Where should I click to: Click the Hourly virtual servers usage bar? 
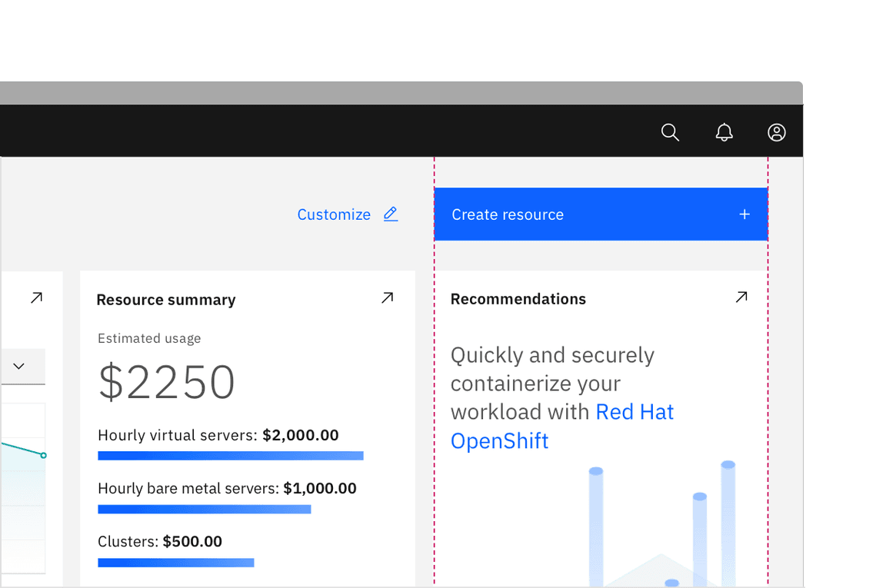pyautogui.click(x=230, y=456)
